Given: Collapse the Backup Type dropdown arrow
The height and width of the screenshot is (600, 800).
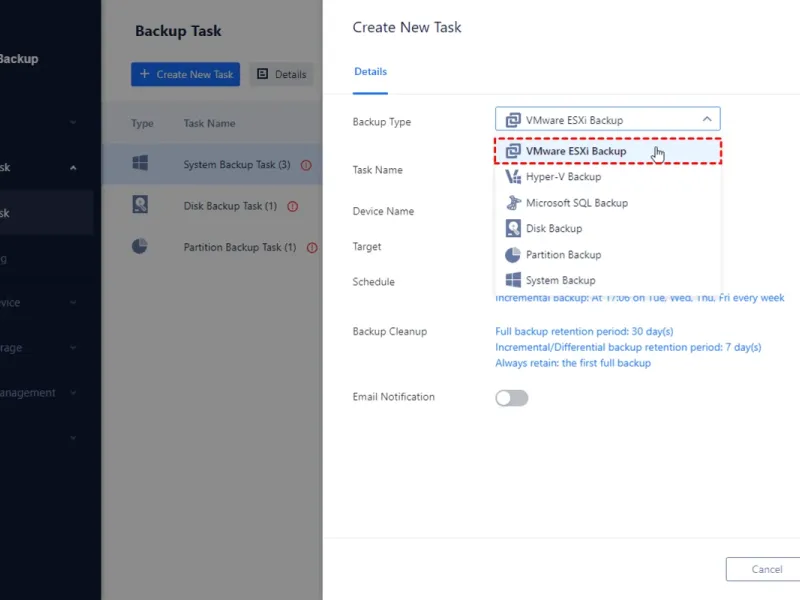Looking at the screenshot, I should coord(707,119).
